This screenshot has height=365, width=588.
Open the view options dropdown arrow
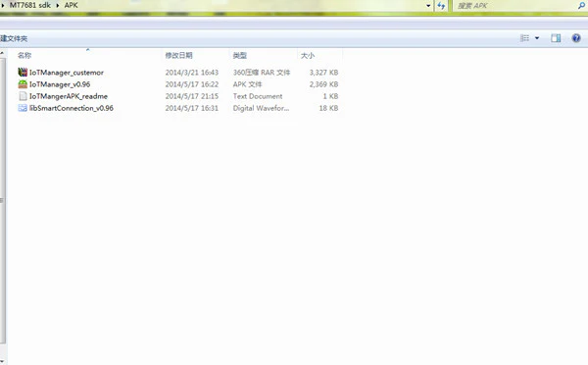pos(537,38)
